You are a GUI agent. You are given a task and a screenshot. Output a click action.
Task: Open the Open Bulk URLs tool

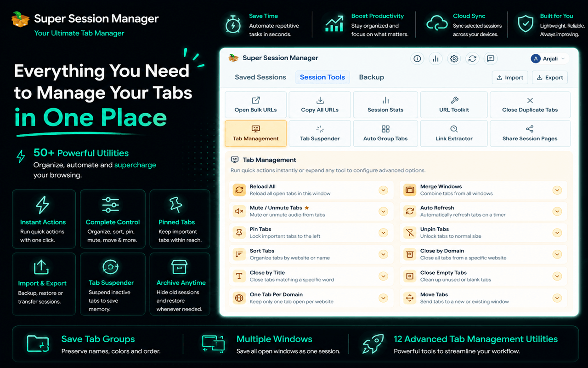(256, 104)
